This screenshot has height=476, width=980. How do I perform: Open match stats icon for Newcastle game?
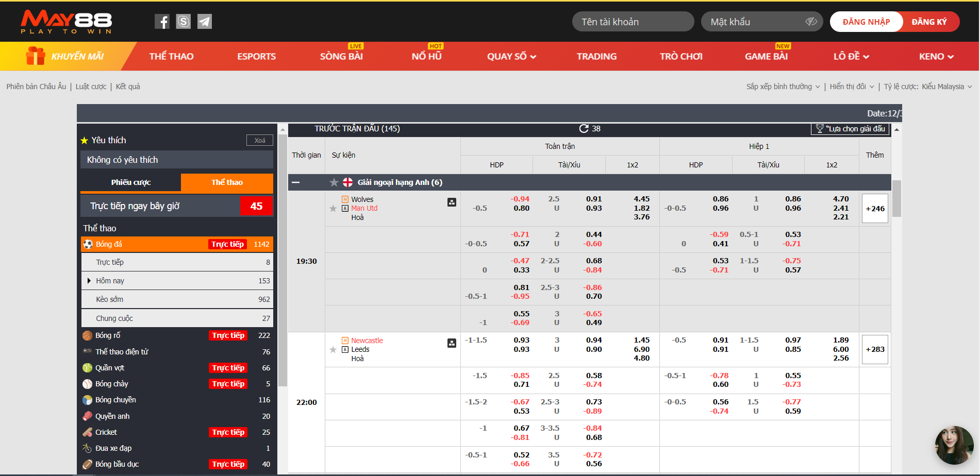tap(452, 343)
